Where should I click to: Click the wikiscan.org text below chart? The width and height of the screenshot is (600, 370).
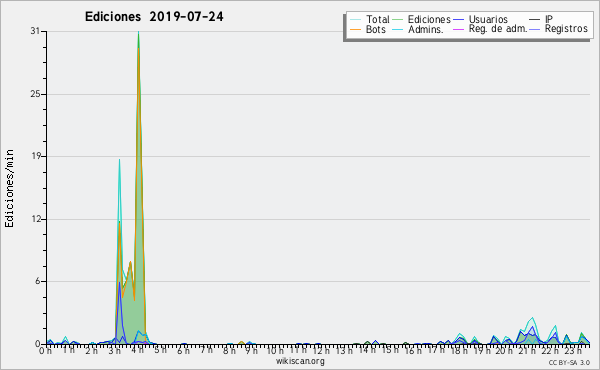[x=300, y=361]
